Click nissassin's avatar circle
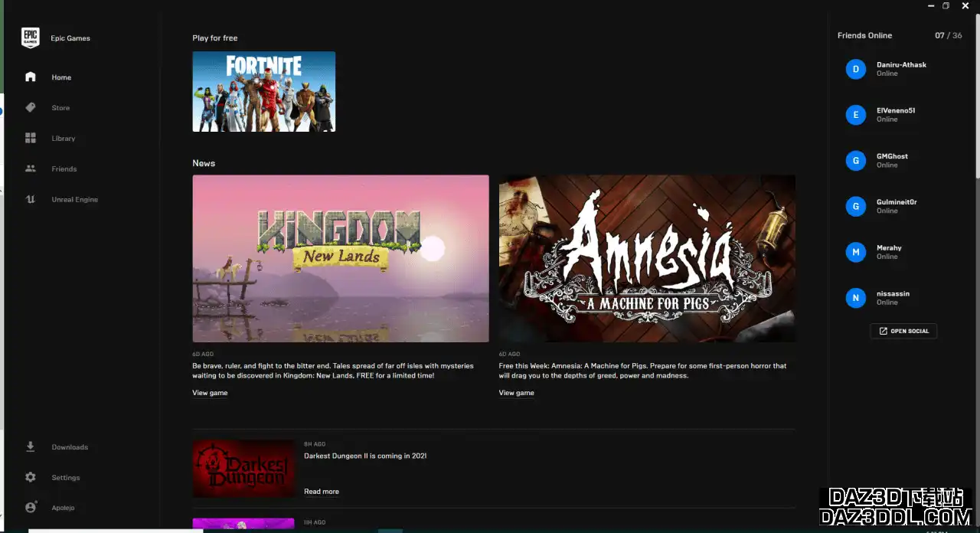 pyautogui.click(x=855, y=298)
